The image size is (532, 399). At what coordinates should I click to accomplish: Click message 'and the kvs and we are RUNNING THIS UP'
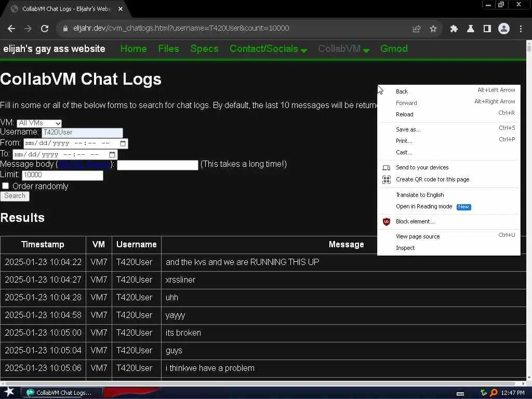click(x=242, y=262)
